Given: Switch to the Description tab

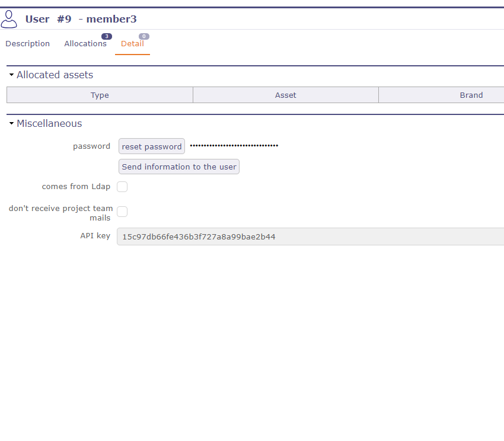Looking at the screenshot, I should (x=28, y=44).
